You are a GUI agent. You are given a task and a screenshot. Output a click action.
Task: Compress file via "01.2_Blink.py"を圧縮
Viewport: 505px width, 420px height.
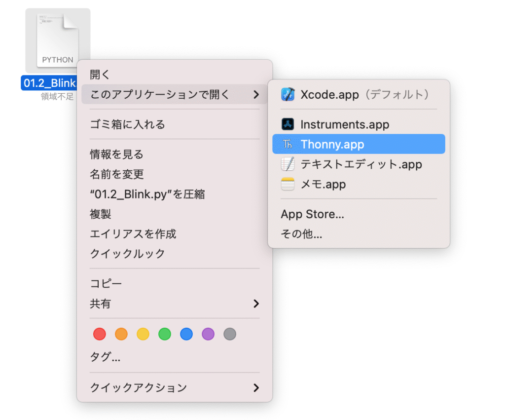pos(175,194)
